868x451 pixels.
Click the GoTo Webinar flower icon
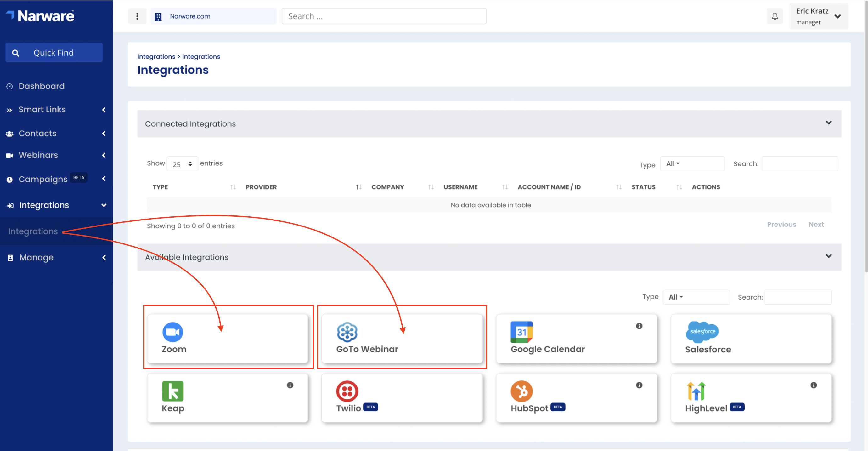pos(347,332)
